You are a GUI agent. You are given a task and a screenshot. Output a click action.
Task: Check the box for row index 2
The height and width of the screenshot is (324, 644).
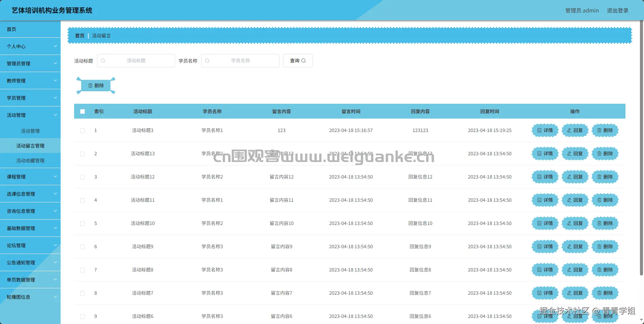[83, 154]
